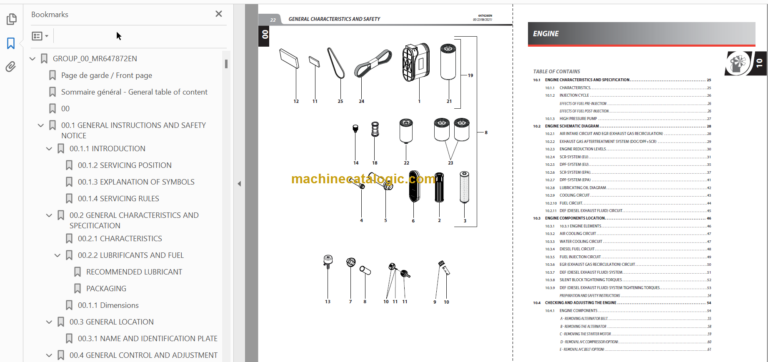Image resolution: width=768 pixels, height=362 pixels.
Task: Click the ENGINE section heading banner
Action: [x=641, y=34]
